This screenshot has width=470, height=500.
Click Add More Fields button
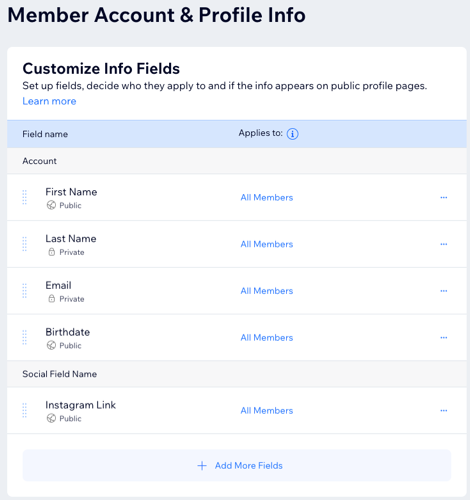[x=237, y=465]
